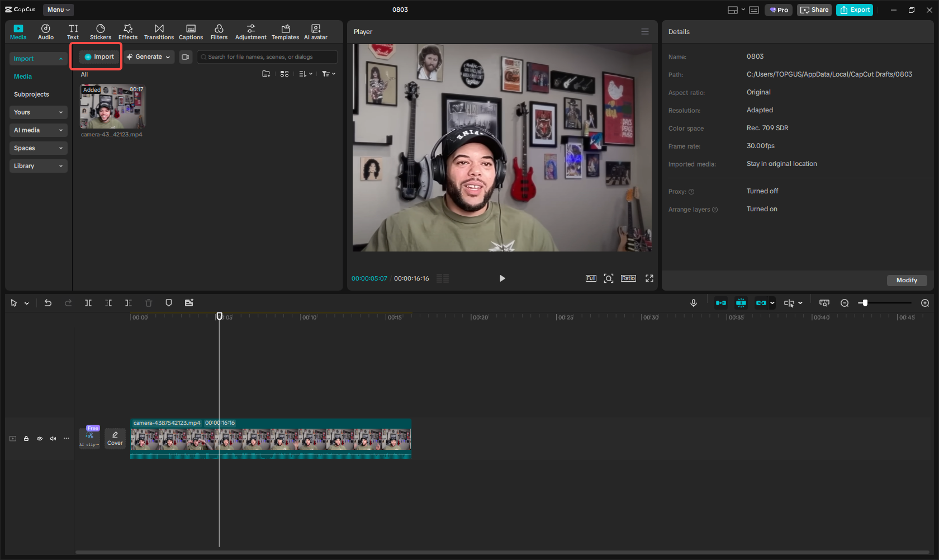Screen dimensions: 939x560
Task: Open the Captions panel
Action: click(191, 31)
